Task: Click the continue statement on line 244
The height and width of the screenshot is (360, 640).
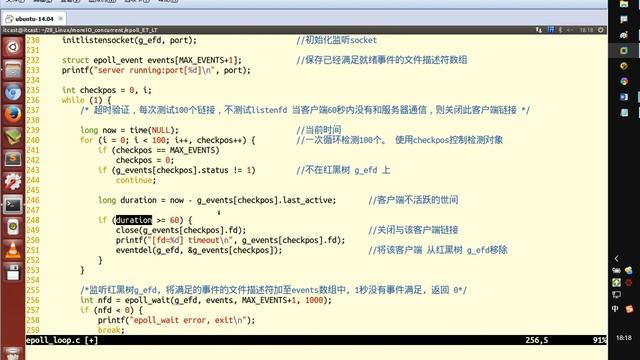Action: [x=136, y=180]
